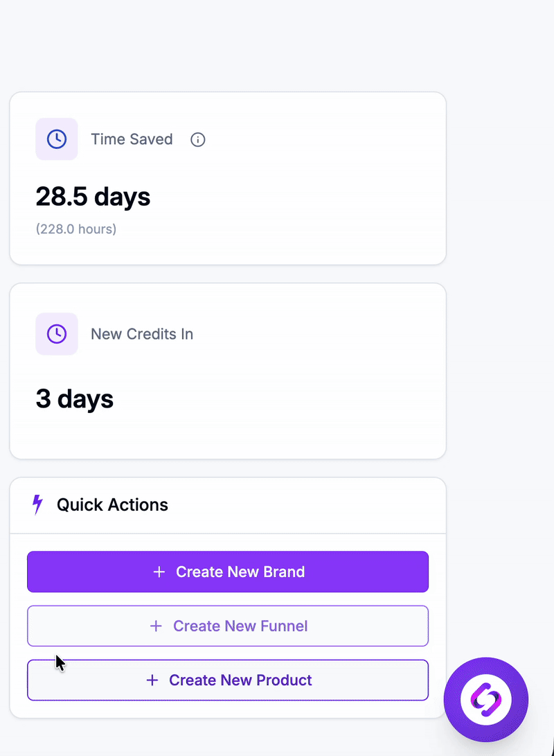Viewport: 554px width, 756px height.
Task: Click the New Credits In clock icon
Action: point(57,334)
